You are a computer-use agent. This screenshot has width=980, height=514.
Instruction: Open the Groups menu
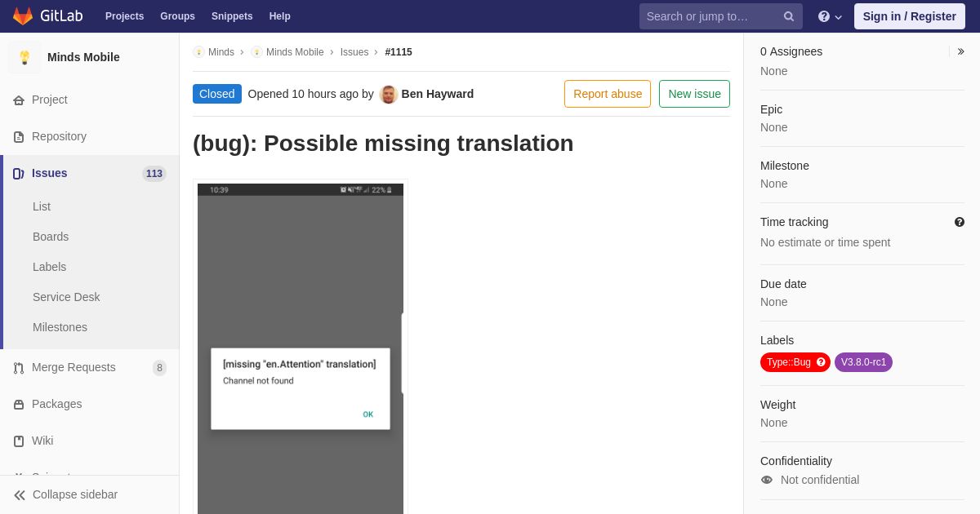tap(177, 16)
